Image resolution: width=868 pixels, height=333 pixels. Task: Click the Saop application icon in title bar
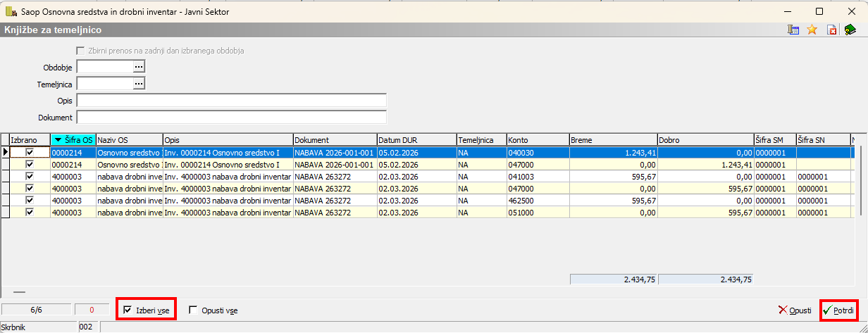(11, 11)
